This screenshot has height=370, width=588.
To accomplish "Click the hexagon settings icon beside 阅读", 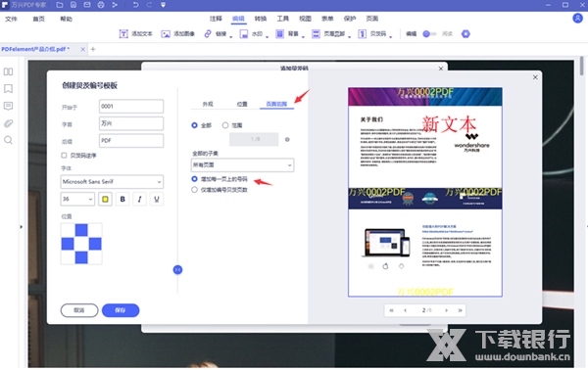I will (465, 34).
